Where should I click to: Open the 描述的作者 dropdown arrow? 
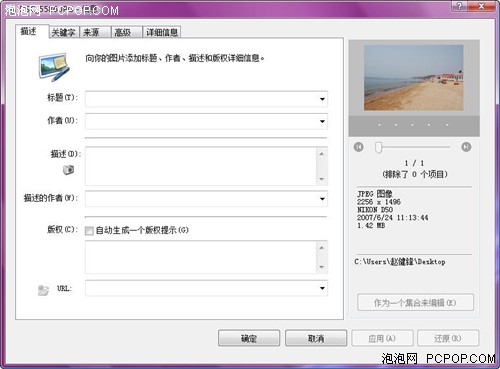(322, 199)
